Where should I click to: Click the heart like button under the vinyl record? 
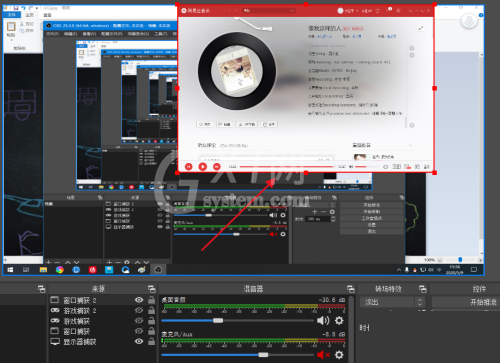(x=204, y=124)
